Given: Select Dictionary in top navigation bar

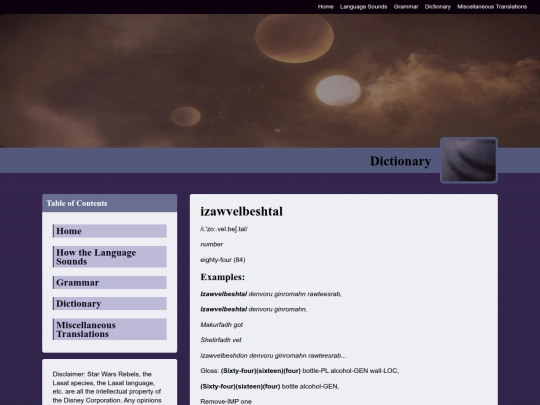Looking at the screenshot, I should click(437, 7).
